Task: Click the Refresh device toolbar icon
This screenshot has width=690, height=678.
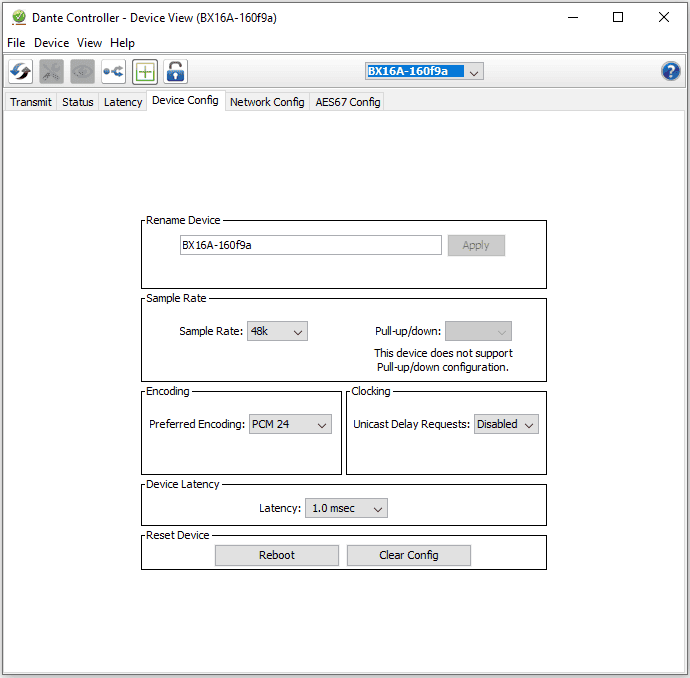Action: [x=21, y=71]
